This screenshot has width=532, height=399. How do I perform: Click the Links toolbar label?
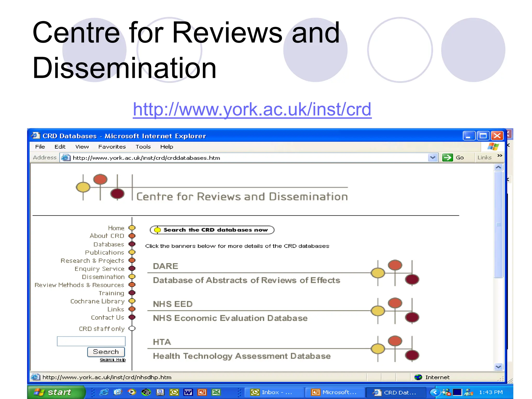[484, 157]
